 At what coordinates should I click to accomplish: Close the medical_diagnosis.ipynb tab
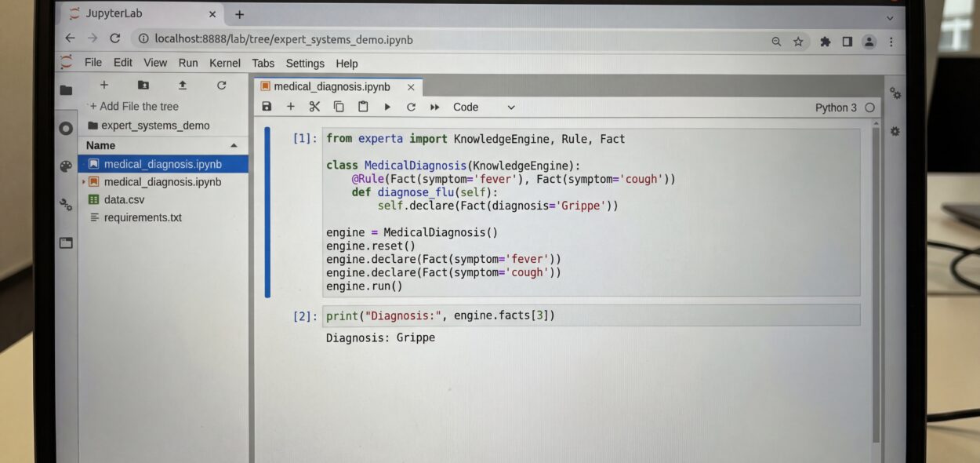point(411,87)
